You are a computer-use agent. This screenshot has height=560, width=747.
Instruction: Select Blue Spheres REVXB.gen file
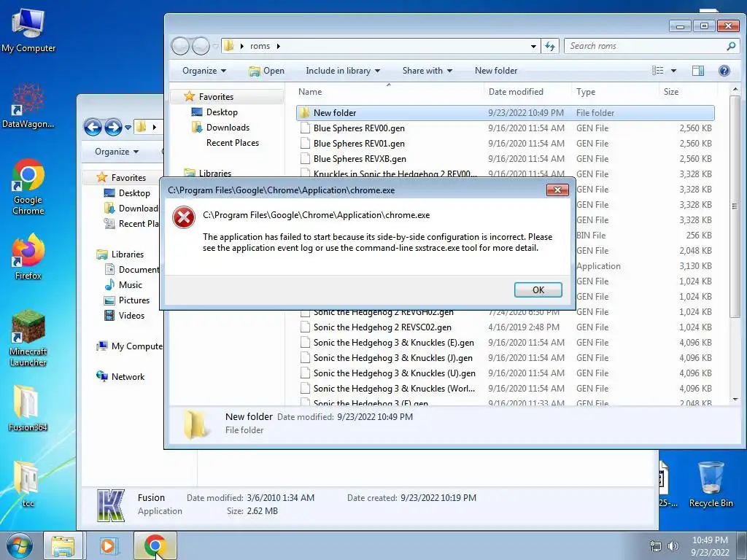click(x=505, y=158)
